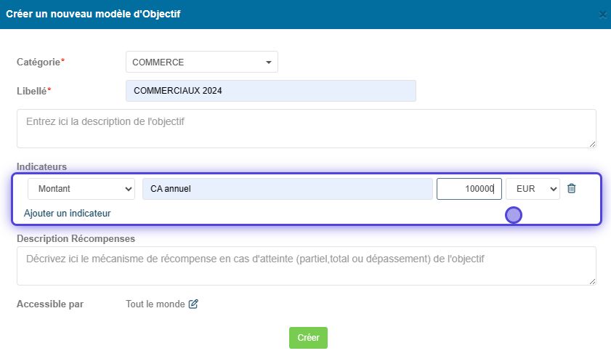Click the chevron on the EUR select
This screenshot has width=611, height=364.
click(x=554, y=189)
